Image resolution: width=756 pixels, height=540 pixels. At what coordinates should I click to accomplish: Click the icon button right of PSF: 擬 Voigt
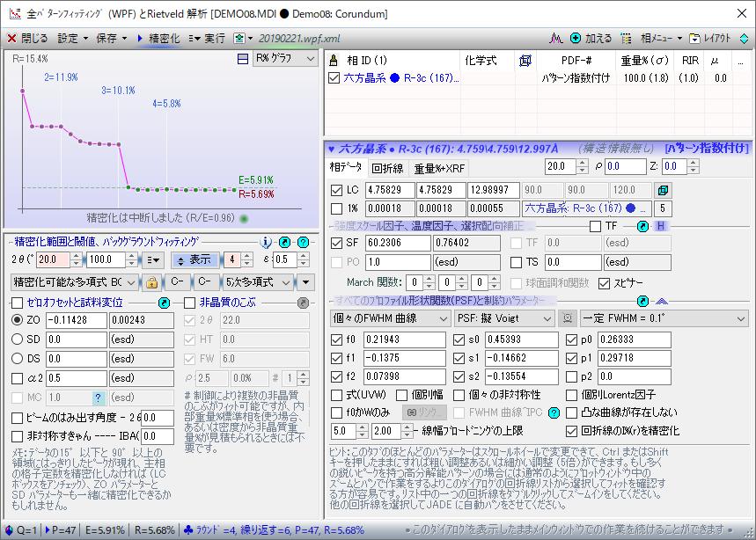point(568,318)
